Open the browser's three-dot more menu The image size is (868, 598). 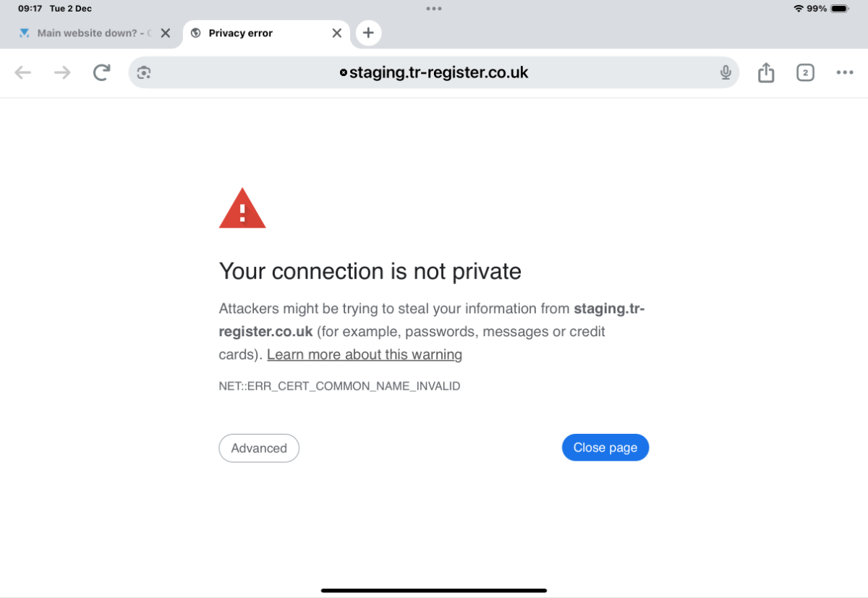845,72
